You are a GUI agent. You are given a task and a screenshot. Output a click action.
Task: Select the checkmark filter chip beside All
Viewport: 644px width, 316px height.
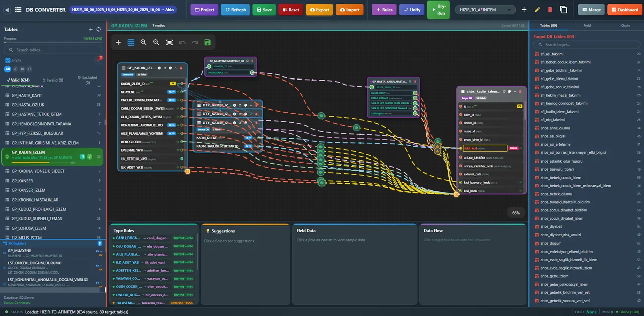click(15, 69)
